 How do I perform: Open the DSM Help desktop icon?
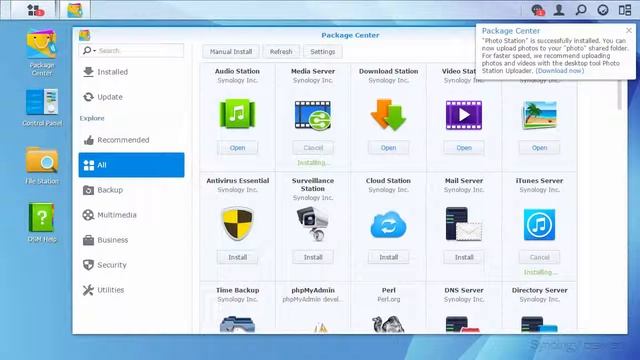click(42, 222)
